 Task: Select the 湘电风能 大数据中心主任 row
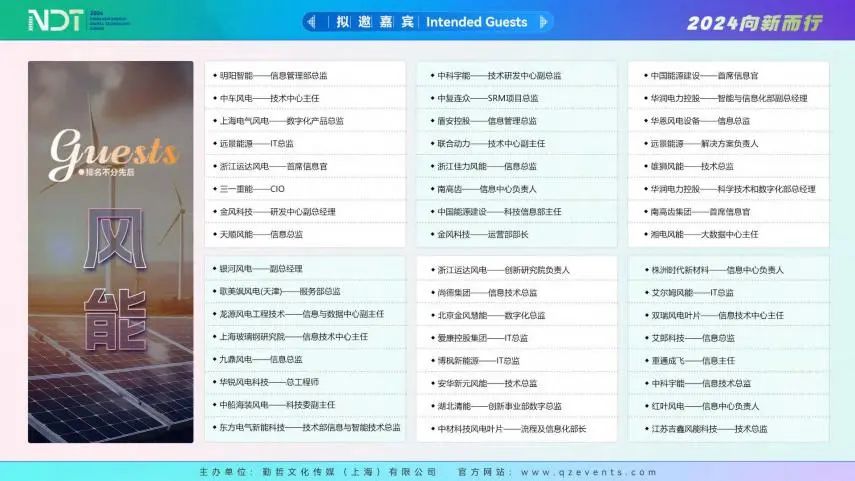(729, 235)
